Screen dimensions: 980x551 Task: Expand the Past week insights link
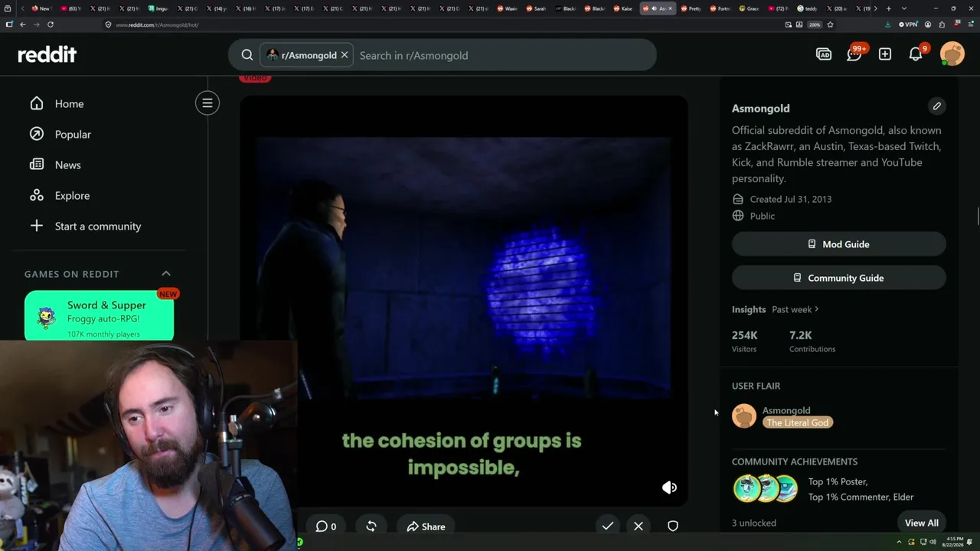click(x=795, y=309)
